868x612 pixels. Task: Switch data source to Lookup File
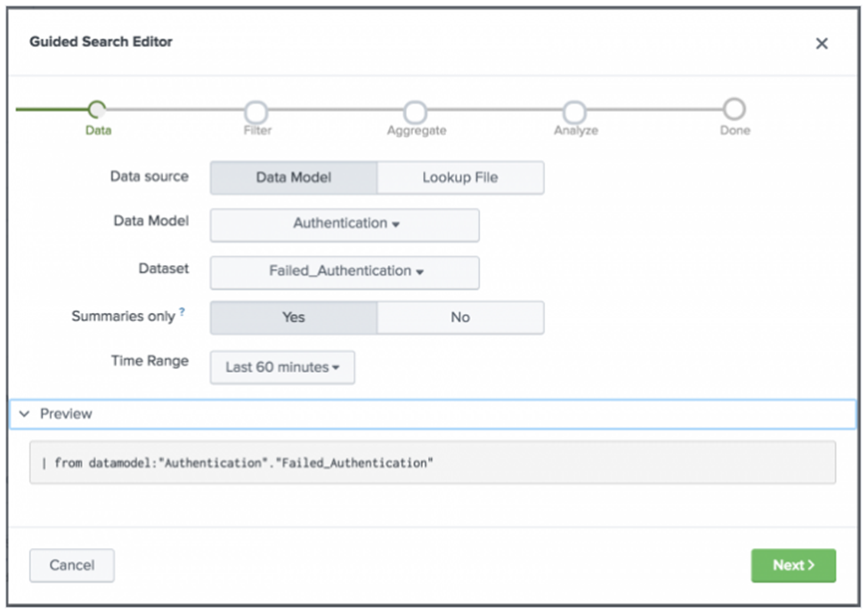459,178
